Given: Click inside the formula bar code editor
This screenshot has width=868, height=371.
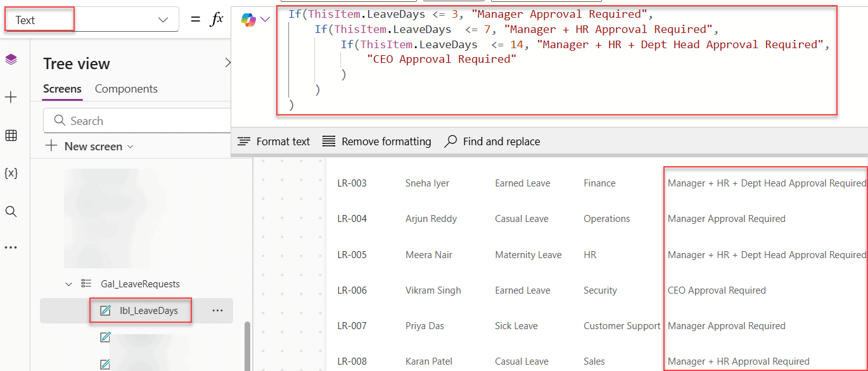Looking at the screenshot, I should pos(556,60).
